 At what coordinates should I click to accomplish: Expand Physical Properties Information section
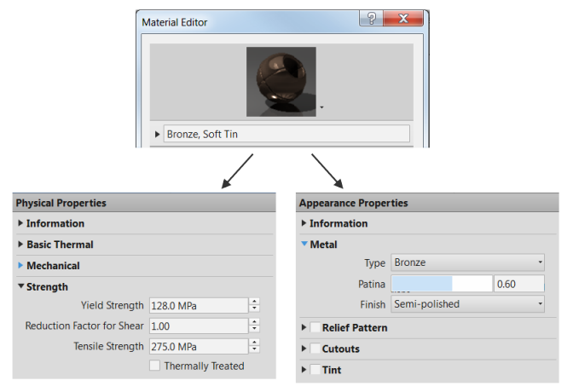point(20,223)
